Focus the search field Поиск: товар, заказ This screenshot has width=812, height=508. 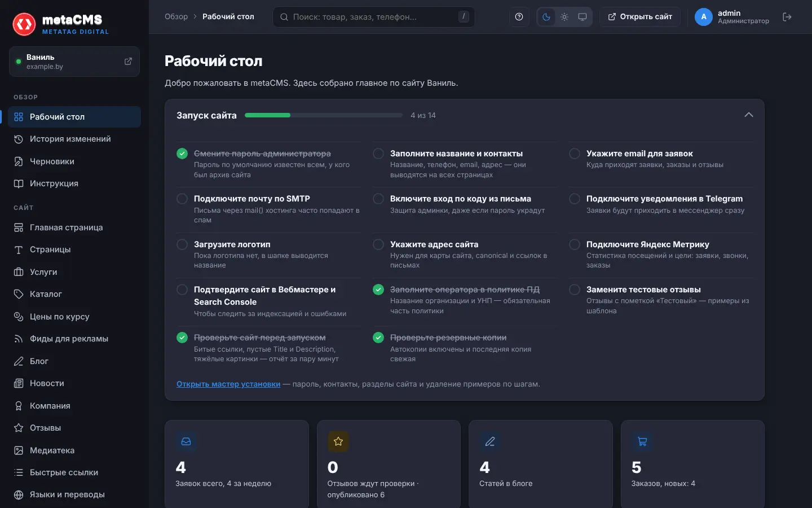[373, 17]
